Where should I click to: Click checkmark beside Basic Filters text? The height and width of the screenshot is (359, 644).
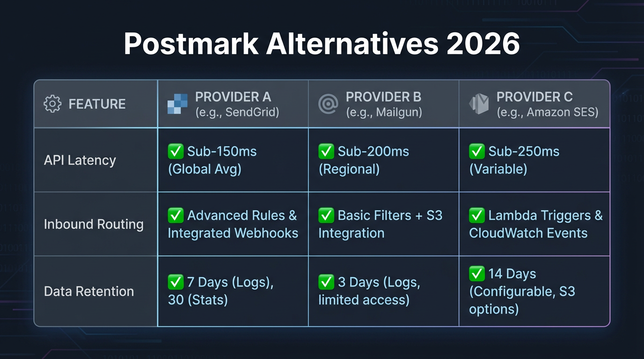(x=326, y=215)
